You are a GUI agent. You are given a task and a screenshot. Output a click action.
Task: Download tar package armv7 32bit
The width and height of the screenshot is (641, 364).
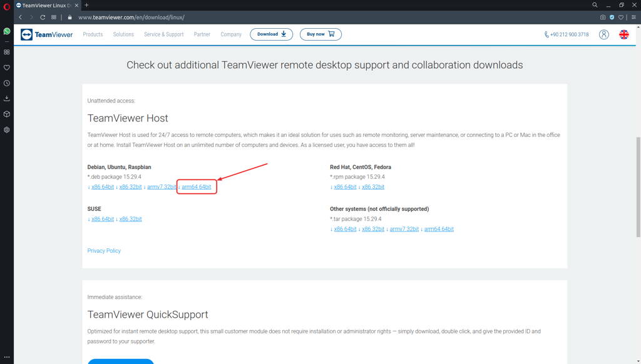click(404, 229)
